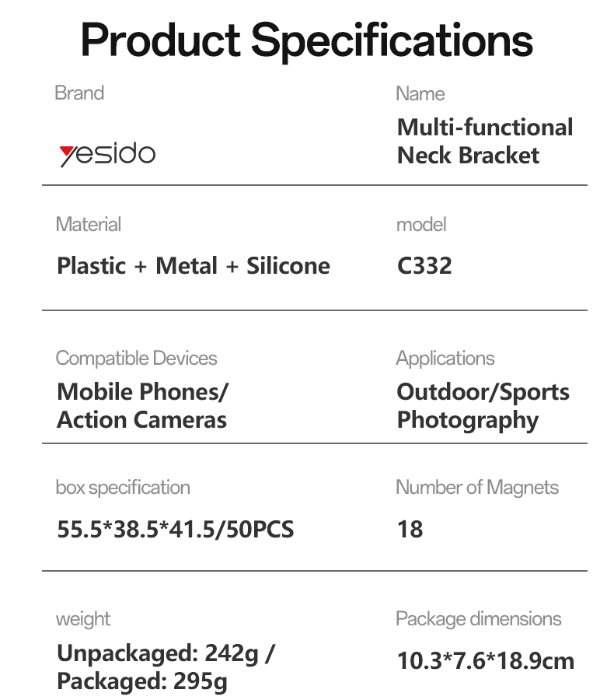
Task: Click the Applications label
Action: click(445, 359)
